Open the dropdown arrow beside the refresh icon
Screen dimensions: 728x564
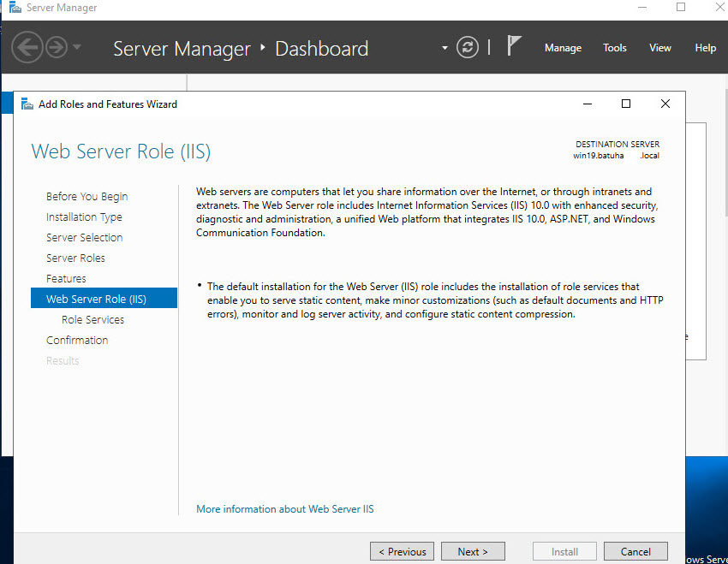[445, 48]
